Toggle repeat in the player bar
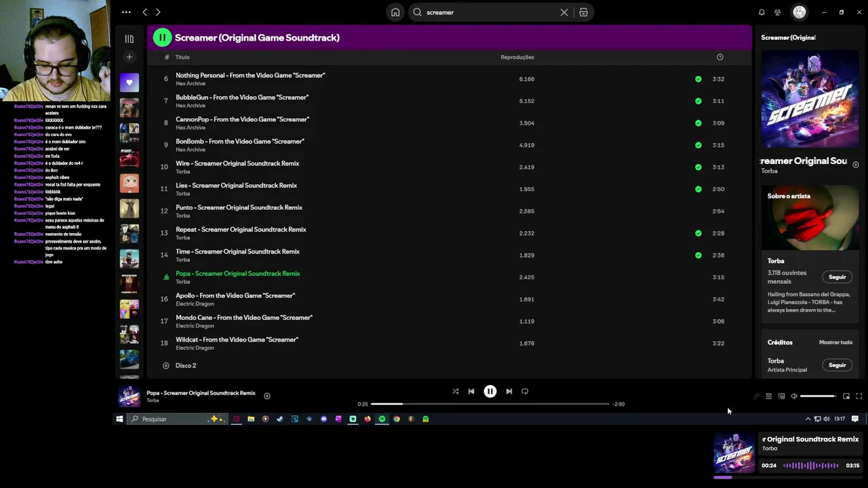The width and height of the screenshot is (868, 488). 525,391
